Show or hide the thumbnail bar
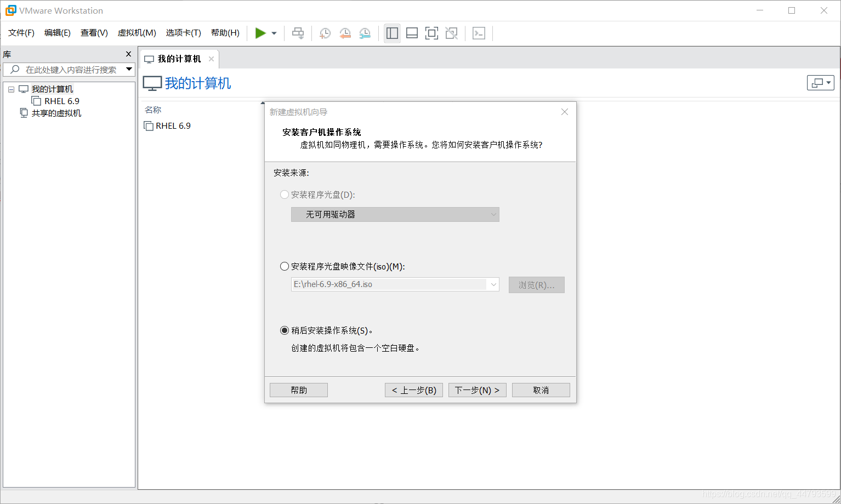 click(x=412, y=33)
